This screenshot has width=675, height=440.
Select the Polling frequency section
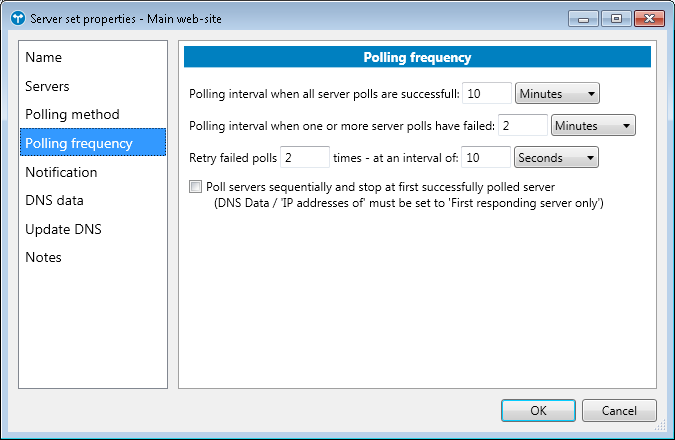(79, 143)
